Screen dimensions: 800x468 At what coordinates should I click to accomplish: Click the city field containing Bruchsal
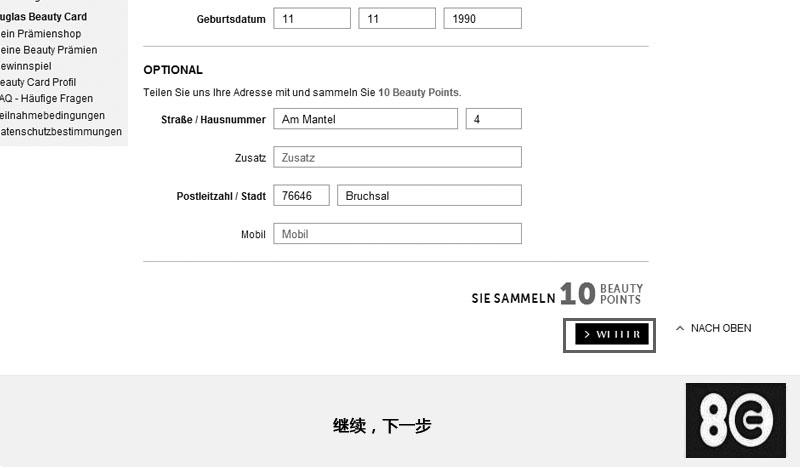[x=429, y=196]
